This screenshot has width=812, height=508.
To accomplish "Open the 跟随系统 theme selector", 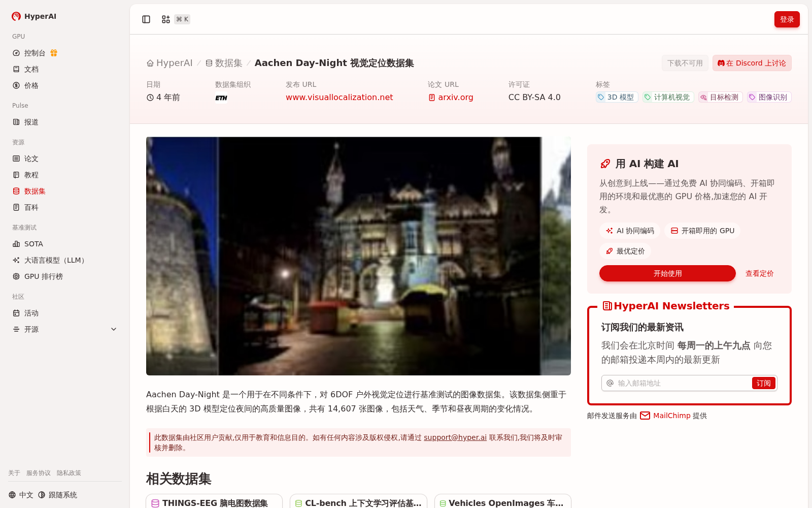I will click(57, 495).
